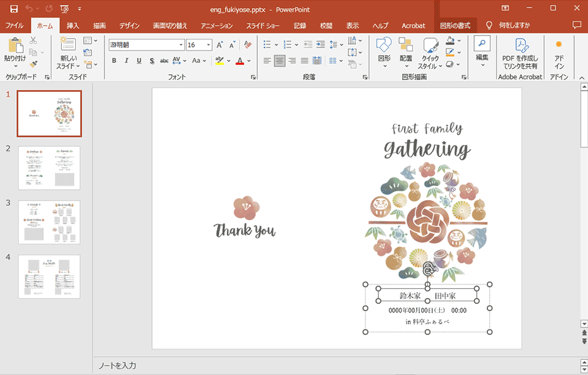Toggle Italic formatting
The image size is (588, 375).
pyautogui.click(x=126, y=61)
